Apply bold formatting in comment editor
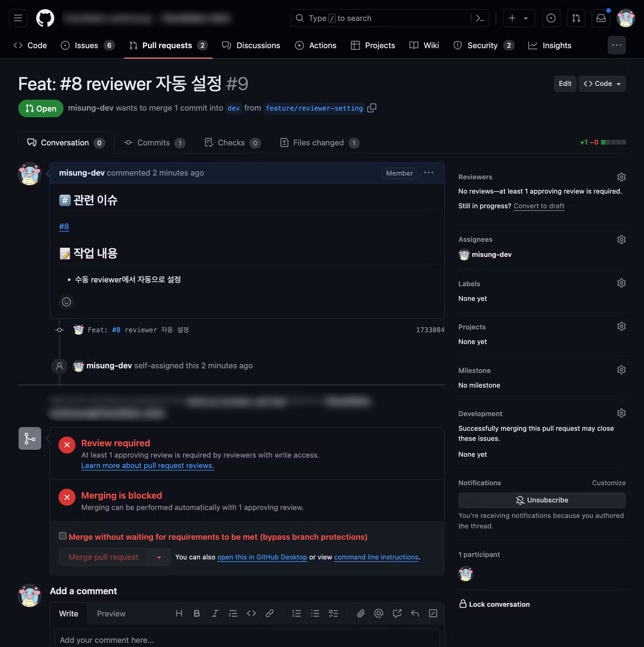 197,613
